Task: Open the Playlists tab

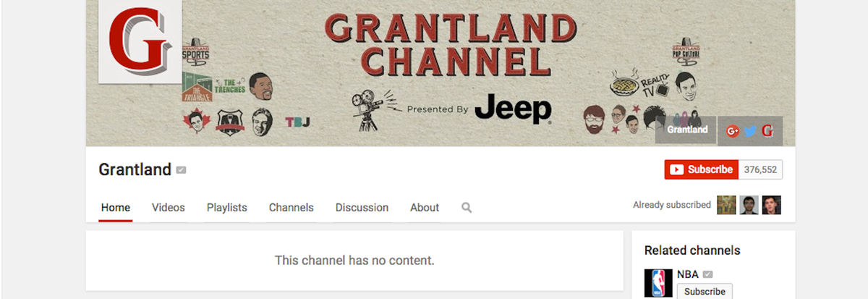Action: point(227,208)
